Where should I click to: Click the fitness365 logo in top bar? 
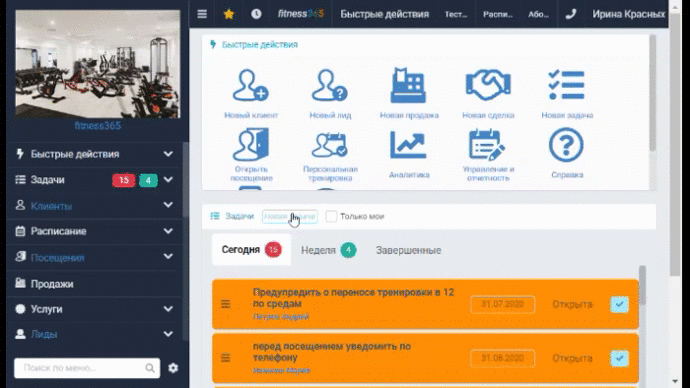pyautogui.click(x=301, y=14)
